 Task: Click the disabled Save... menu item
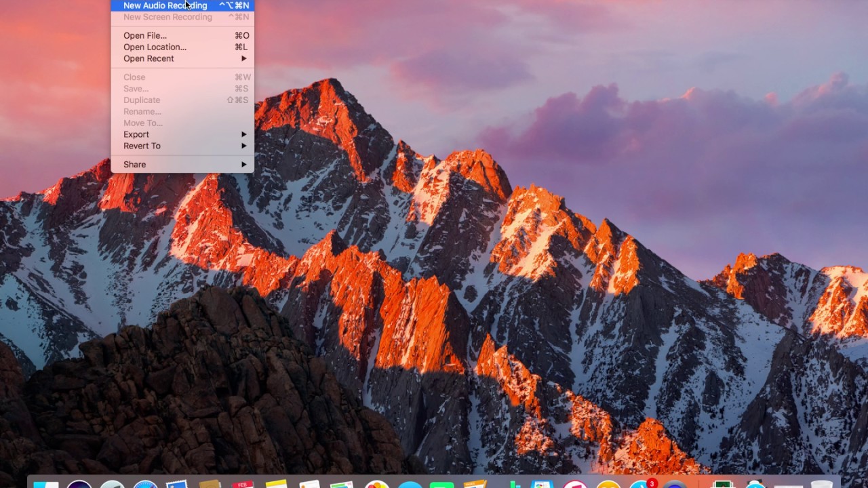pyautogui.click(x=182, y=88)
